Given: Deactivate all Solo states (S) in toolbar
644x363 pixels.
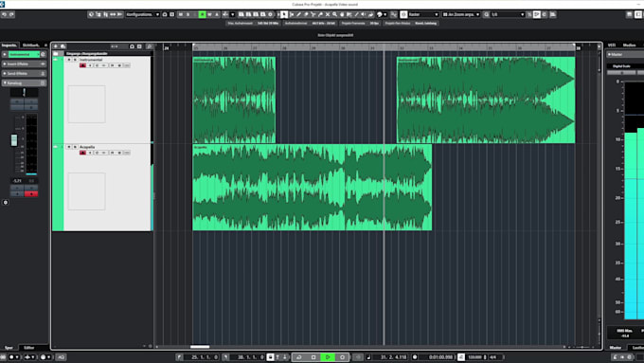Looking at the screenshot, I should [188, 14].
